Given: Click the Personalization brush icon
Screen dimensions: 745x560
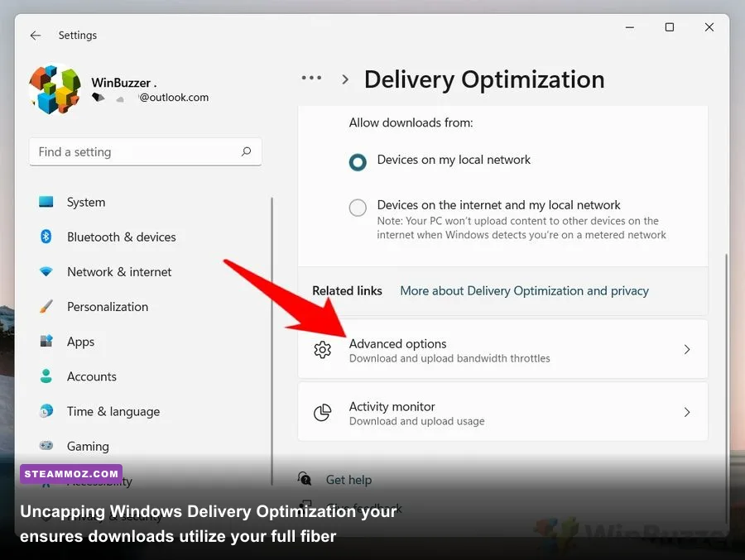Looking at the screenshot, I should click(46, 306).
